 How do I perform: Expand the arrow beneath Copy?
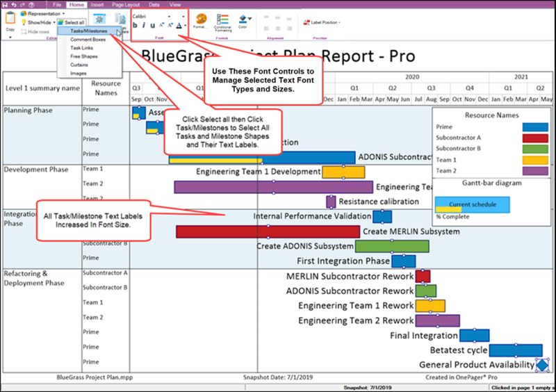coord(10,37)
